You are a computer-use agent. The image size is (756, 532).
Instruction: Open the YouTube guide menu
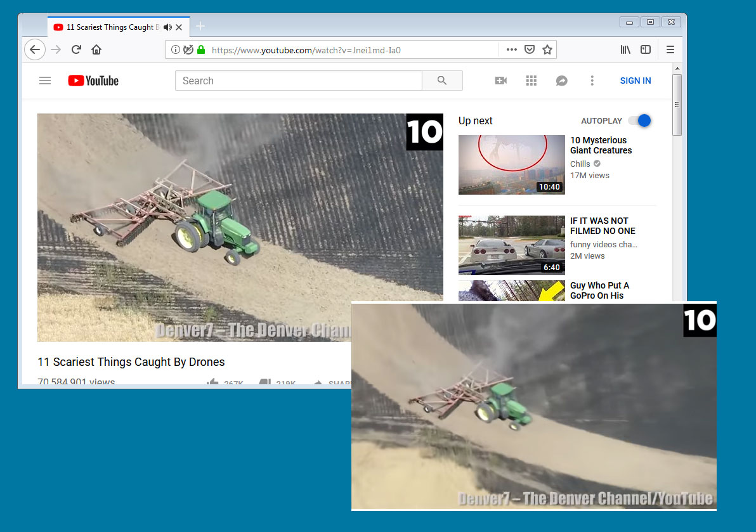click(45, 81)
